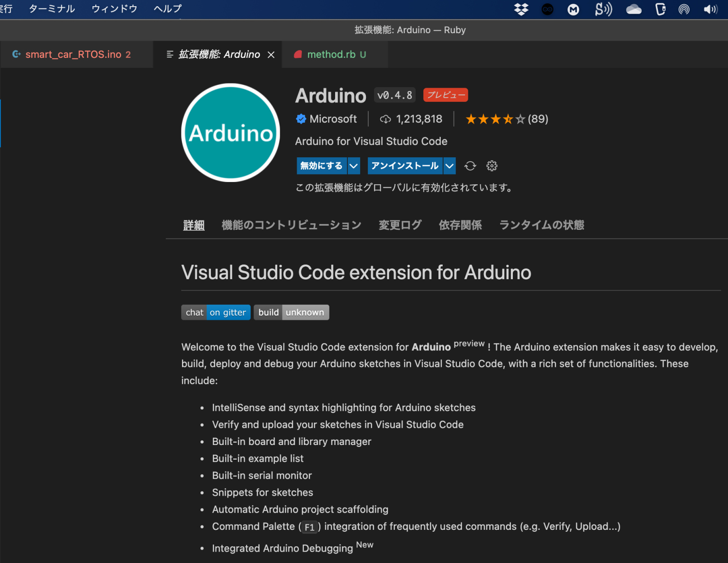Click the プレビュー badge
This screenshot has height=563, width=728.
coord(446,95)
